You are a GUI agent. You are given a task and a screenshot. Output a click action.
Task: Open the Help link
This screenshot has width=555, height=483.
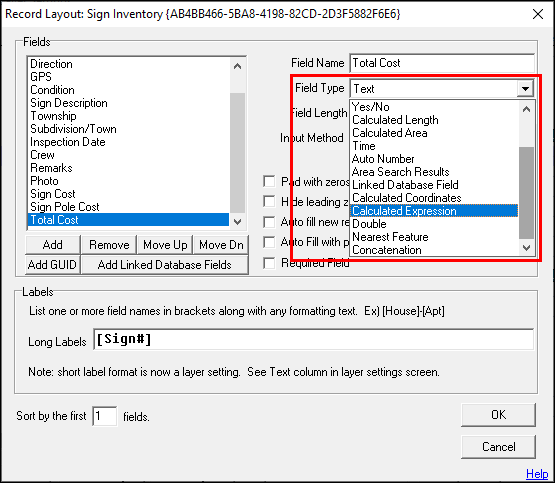[x=537, y=473]
